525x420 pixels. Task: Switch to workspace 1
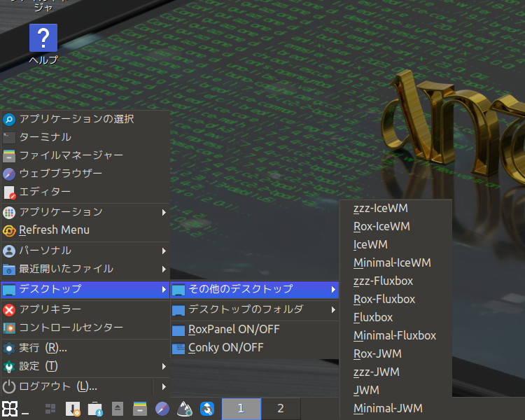(x=241, y=409)
